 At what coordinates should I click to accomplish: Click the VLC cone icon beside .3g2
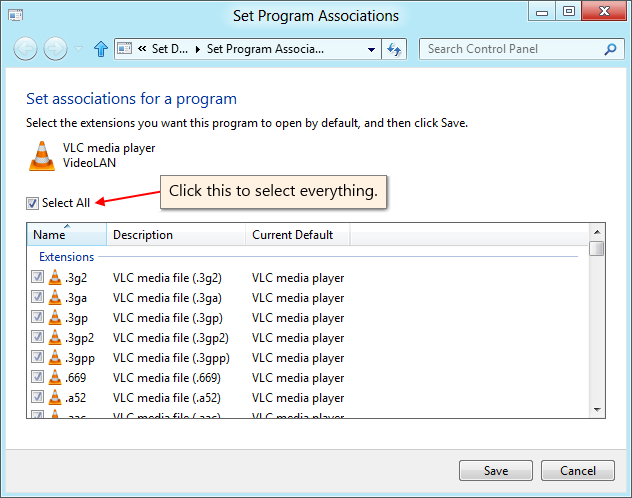[x=55, y=278]
